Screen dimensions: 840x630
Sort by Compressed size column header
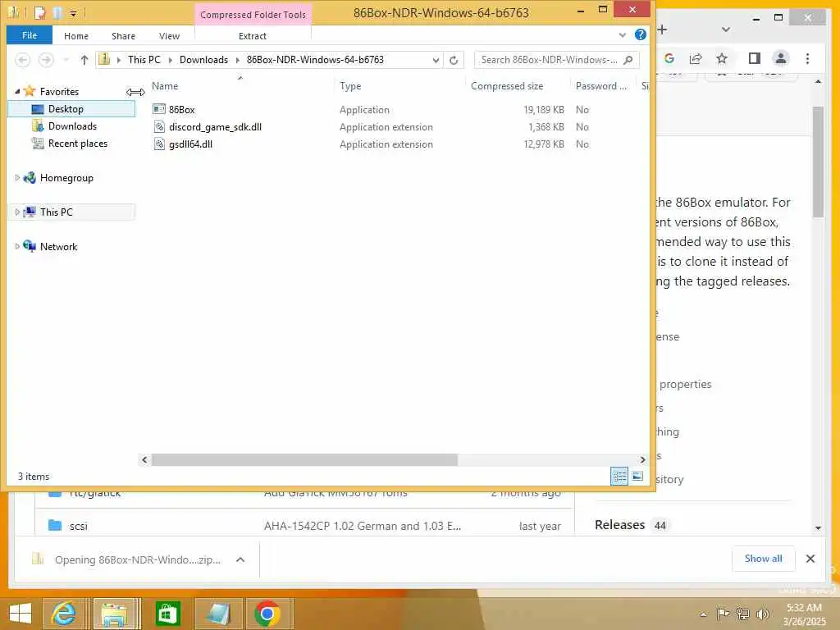coord(507,85)
